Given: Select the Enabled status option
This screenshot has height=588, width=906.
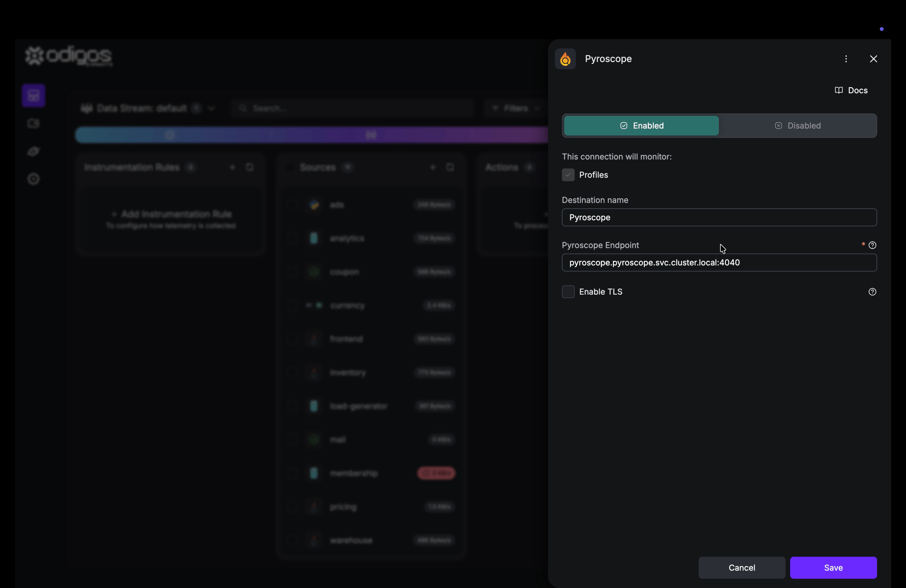Looking at the screenshot, I should 641,126.
